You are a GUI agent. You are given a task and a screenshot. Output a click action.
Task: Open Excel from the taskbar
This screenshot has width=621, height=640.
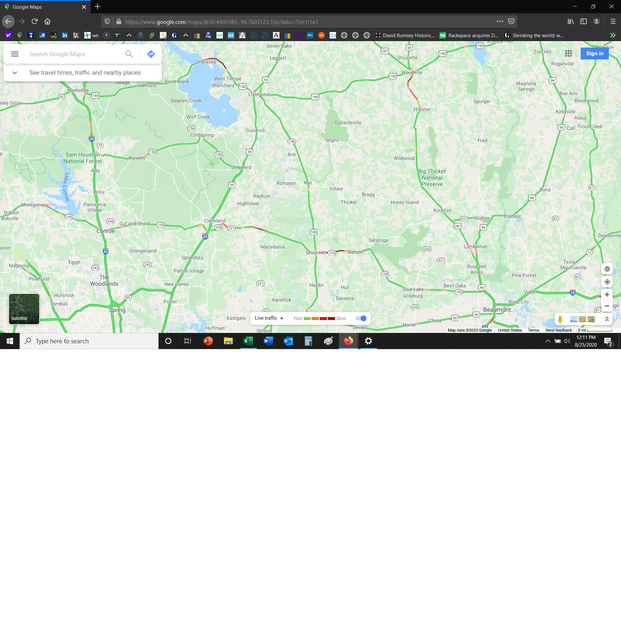pos(248,341)
